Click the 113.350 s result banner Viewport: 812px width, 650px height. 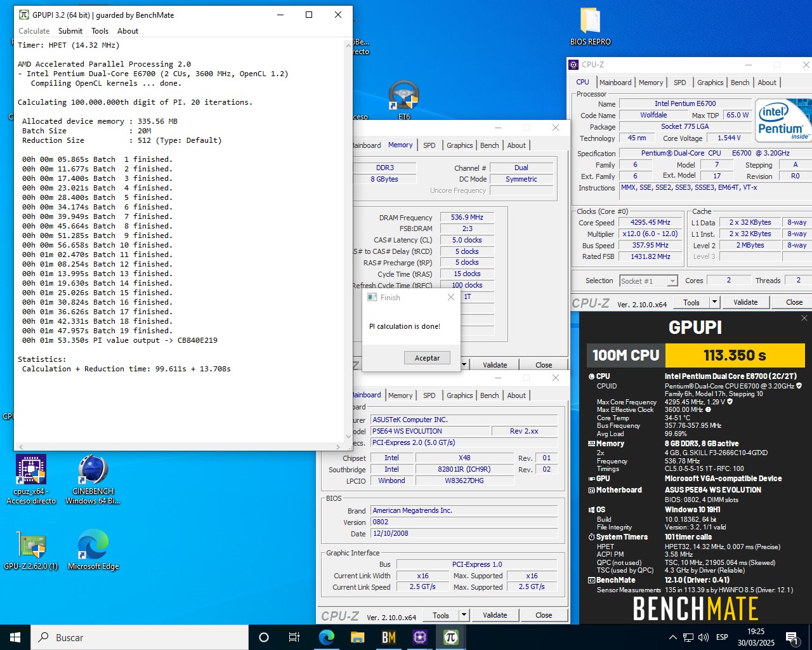[x=735, y=355]
